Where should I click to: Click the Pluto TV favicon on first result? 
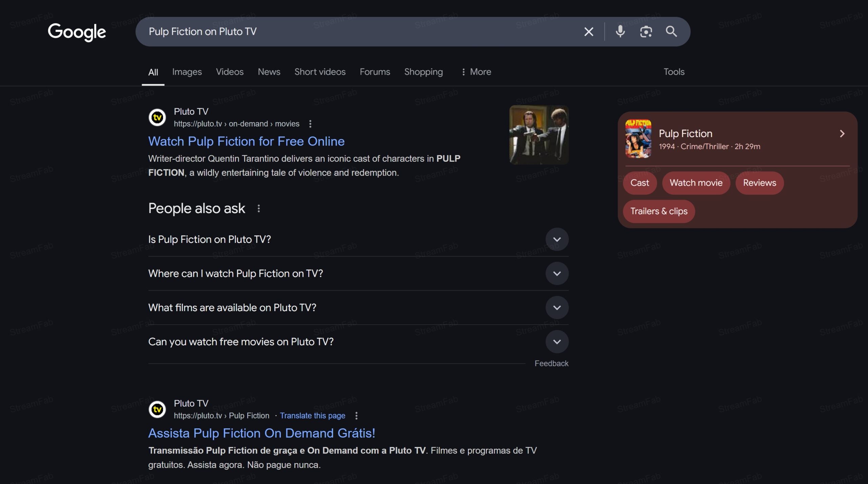pyautogui.click(x=157, y=117)
